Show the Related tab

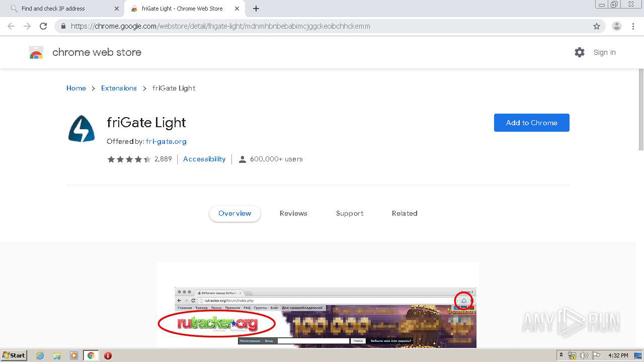[x=405, y=214]
